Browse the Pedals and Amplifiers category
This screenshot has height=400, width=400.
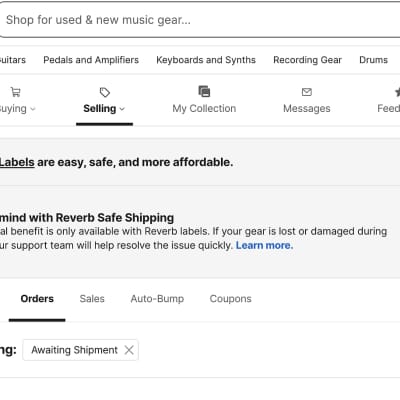(x=91, y=60)
